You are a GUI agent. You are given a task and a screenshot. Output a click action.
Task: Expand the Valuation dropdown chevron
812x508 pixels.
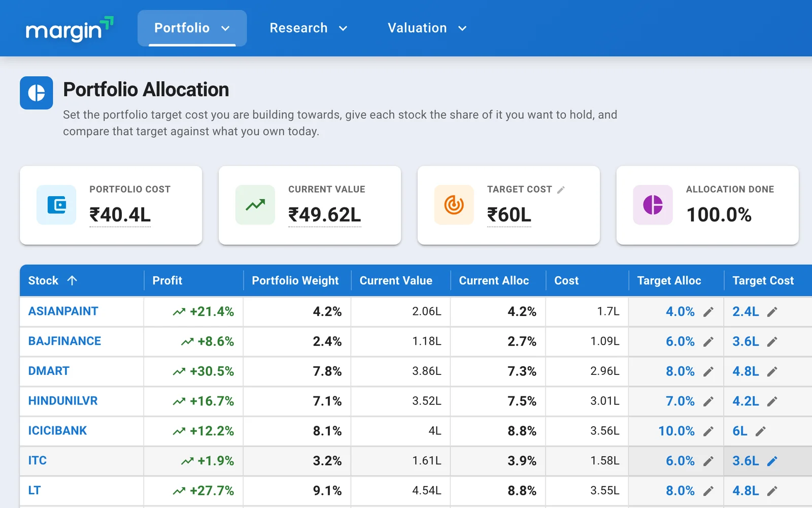[x=462, y=28]
